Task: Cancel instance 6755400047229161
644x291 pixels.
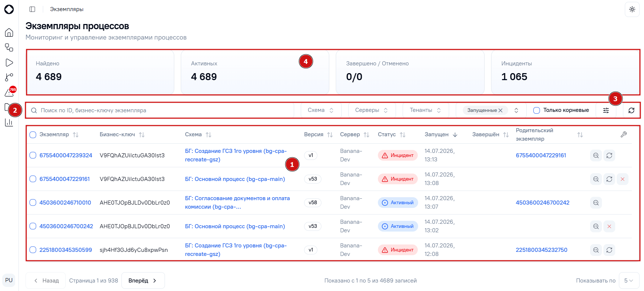Action: point(623,179)
